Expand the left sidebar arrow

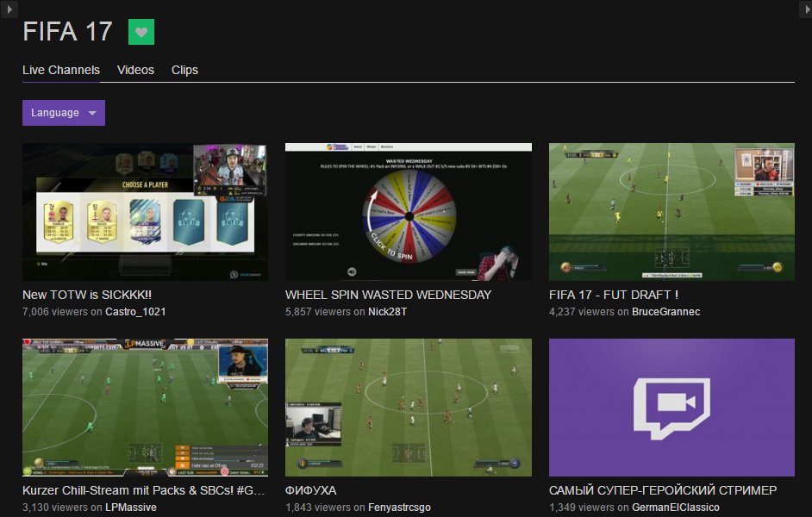pos(9,9)
